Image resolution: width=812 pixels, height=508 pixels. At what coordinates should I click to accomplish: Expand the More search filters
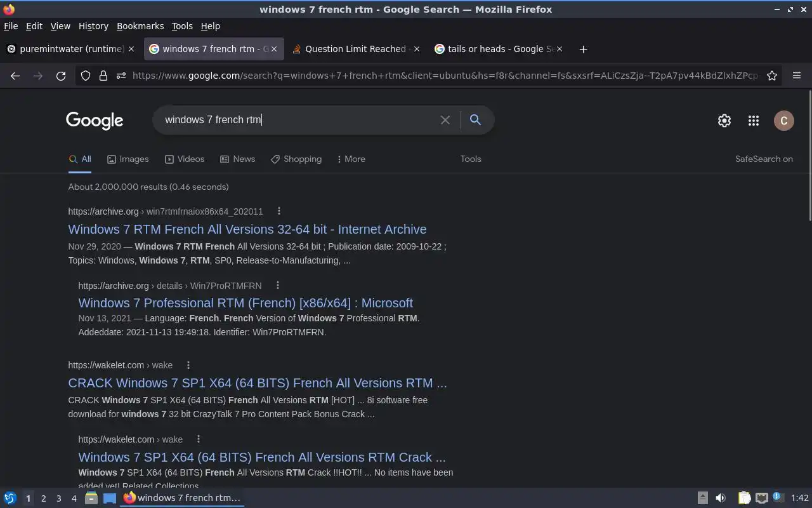(x=351, y=159)
